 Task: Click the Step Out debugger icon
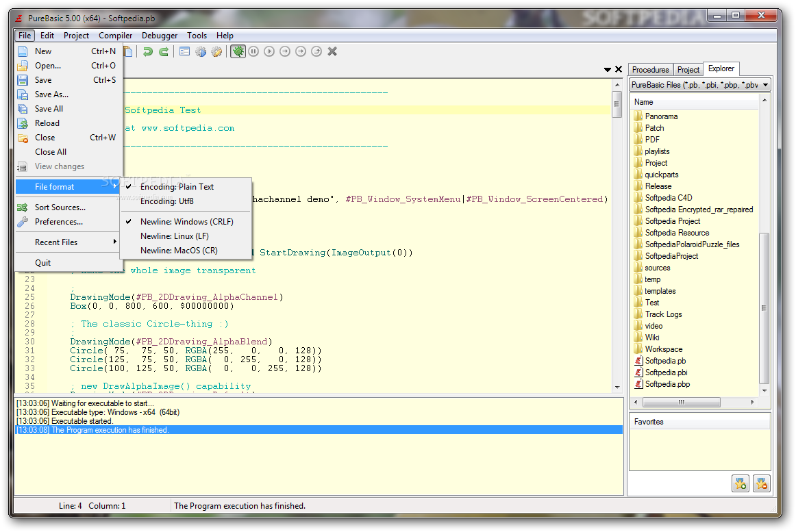(316, 51)
